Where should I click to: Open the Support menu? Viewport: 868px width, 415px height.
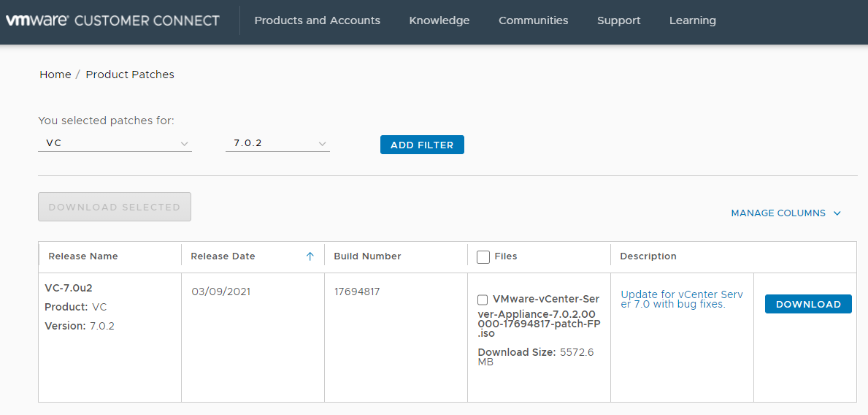[619, 20]
